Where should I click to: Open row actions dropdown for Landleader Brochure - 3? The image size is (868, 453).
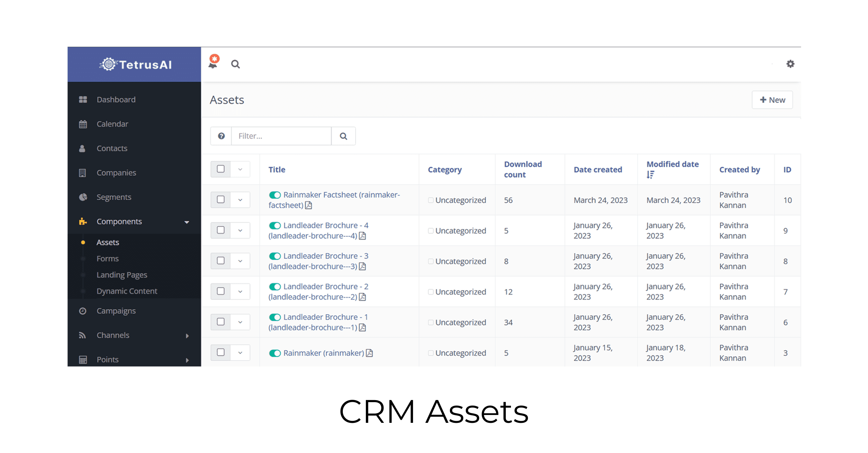click(x=240, y=261)
